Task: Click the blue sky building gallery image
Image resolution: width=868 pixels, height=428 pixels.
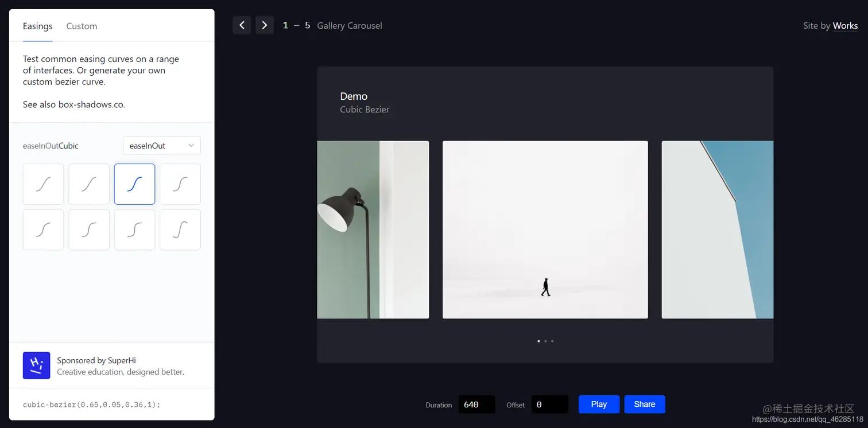Action: pyautogui.click(x=718, y=229)
